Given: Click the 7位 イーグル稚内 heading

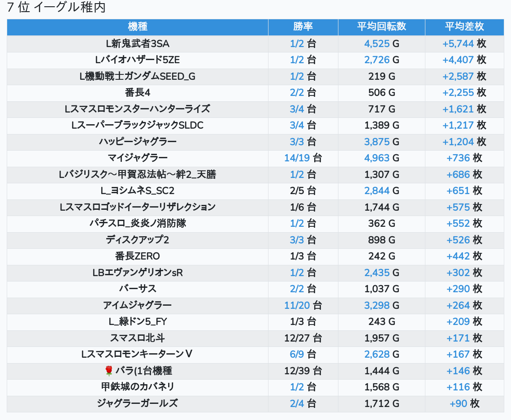Looking at the screenshot, I should (56, 8).
